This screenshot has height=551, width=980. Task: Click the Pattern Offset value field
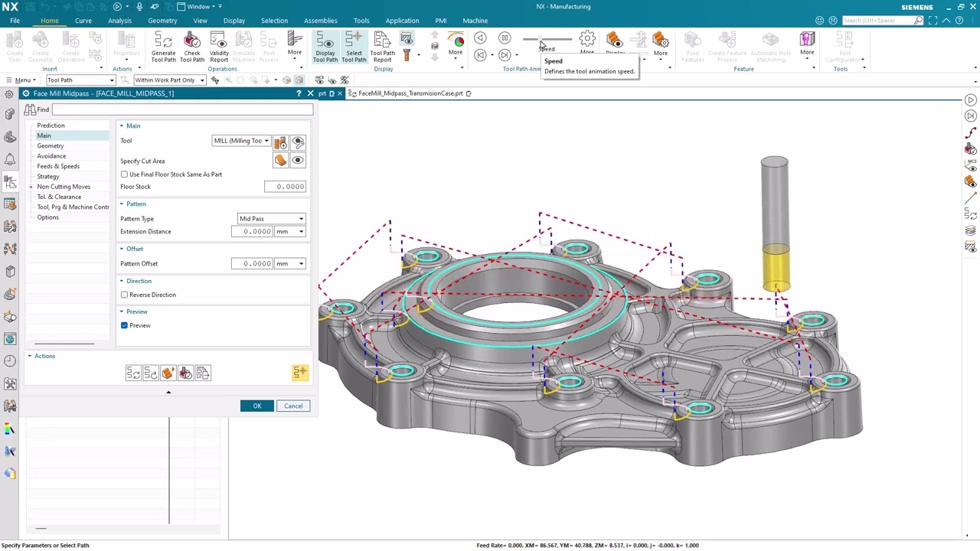[253, 263]
